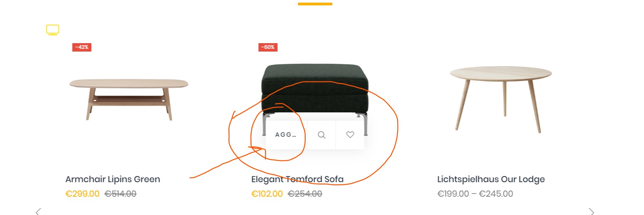Image resolution: width=644 pixels, height=215 pixels.
Task: Click the €299.00 sale price
Action: click(82, 194)
